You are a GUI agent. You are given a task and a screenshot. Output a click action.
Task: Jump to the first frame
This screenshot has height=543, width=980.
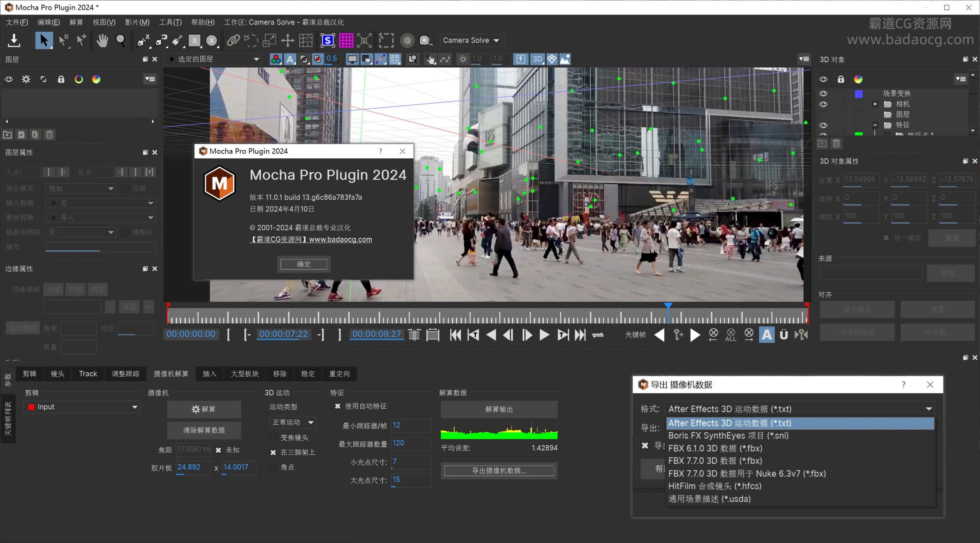click(x=455, y=335)
